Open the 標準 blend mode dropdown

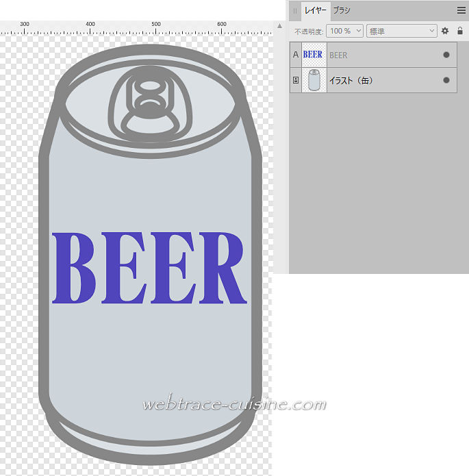[401, 31]
